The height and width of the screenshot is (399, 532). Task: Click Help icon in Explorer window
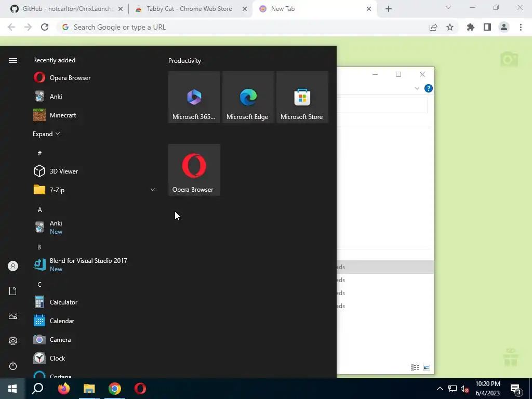[429, 88]
